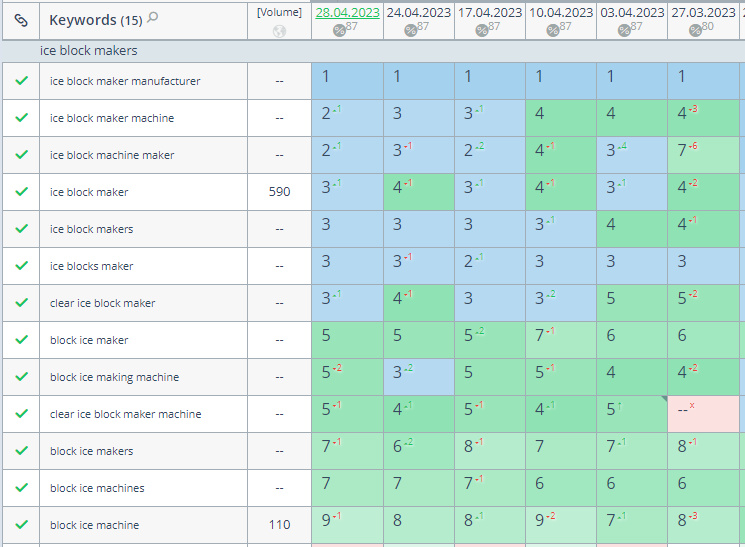
Task: Toggle checkmark for block ice machine
Action: 20,525
